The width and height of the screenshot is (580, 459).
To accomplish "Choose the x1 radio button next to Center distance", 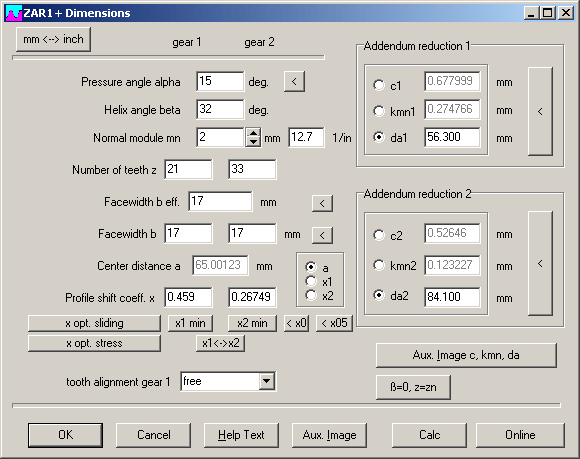I will point(311,281).
